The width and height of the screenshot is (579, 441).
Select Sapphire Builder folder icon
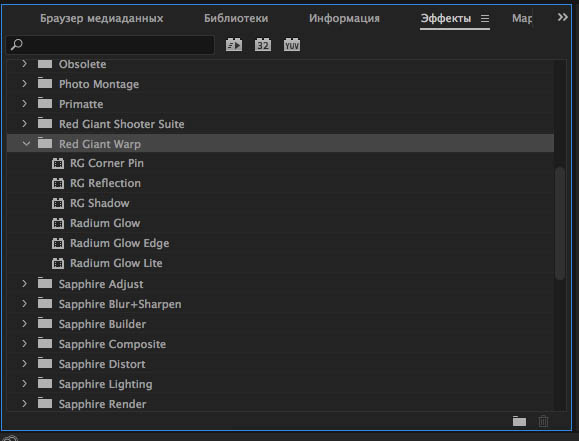click(x=45, y=323)
